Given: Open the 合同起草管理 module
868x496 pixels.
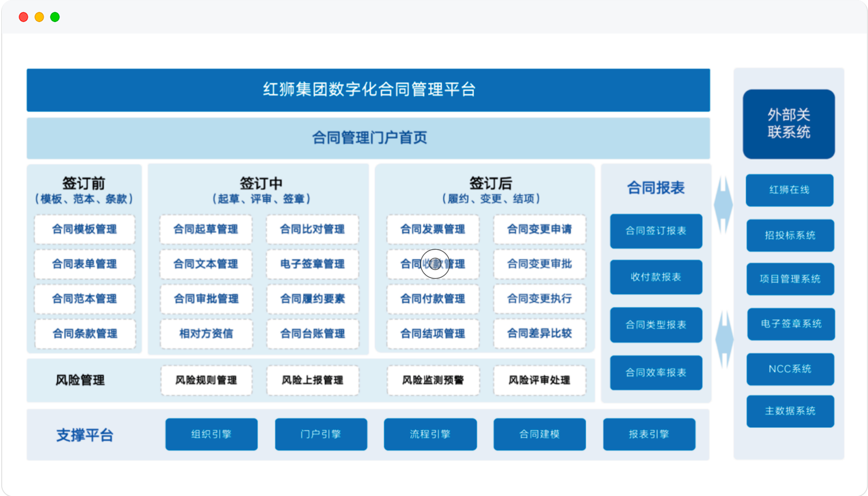Looking at the screenshot, I should coord(206,230).
